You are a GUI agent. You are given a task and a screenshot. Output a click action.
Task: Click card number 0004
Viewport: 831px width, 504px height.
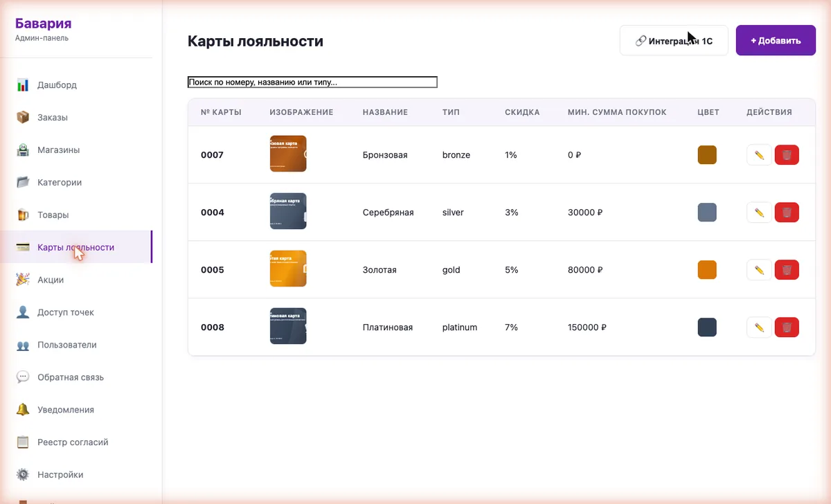pyautogui.click(x=213, y=213)
